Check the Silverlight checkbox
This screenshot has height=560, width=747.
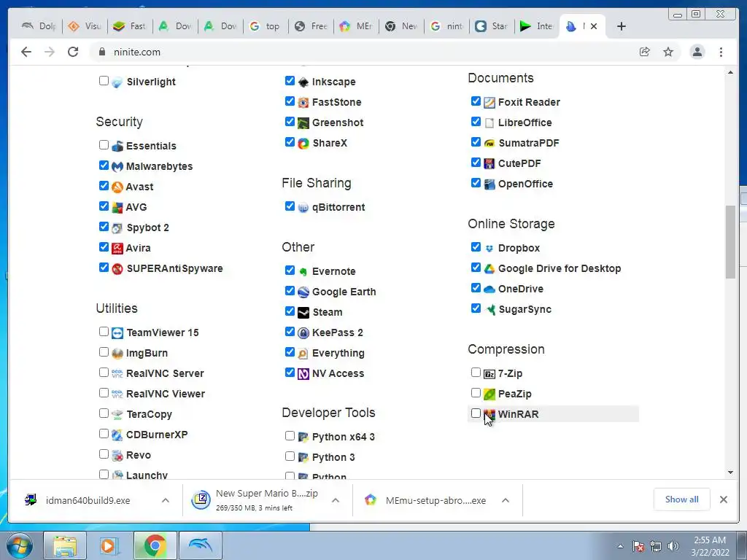coord(104,80)
